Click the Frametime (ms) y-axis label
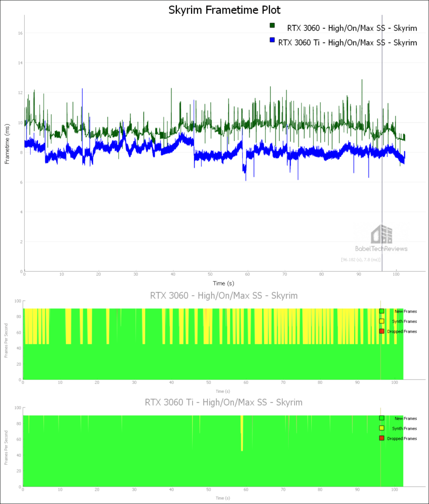 (x=8, y=144)
